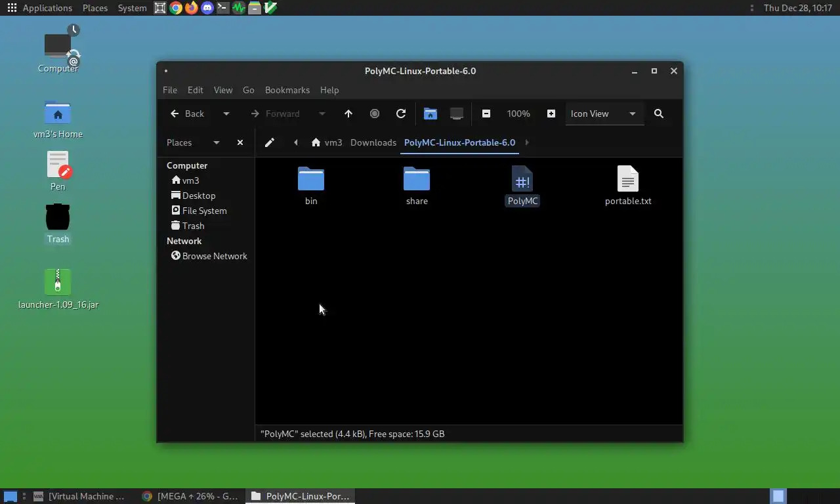Open the Forward history dropdown arrow

click(x=322, y=114)
